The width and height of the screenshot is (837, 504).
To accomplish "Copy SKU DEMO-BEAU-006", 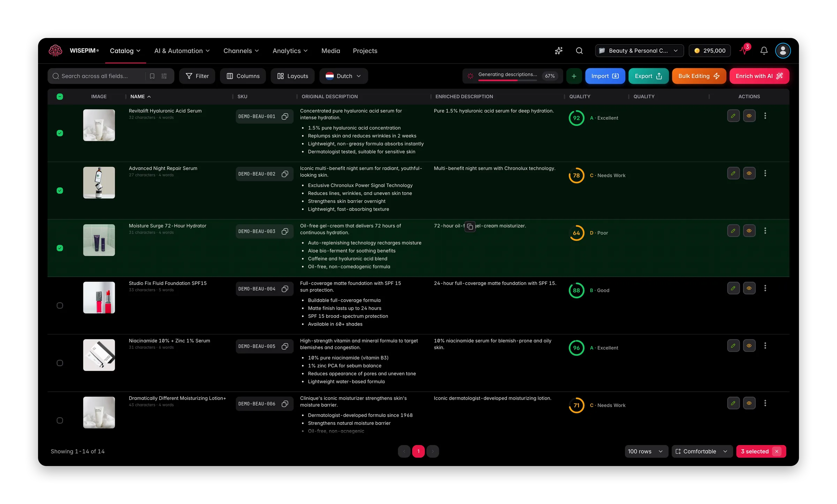I will (285, 404).
